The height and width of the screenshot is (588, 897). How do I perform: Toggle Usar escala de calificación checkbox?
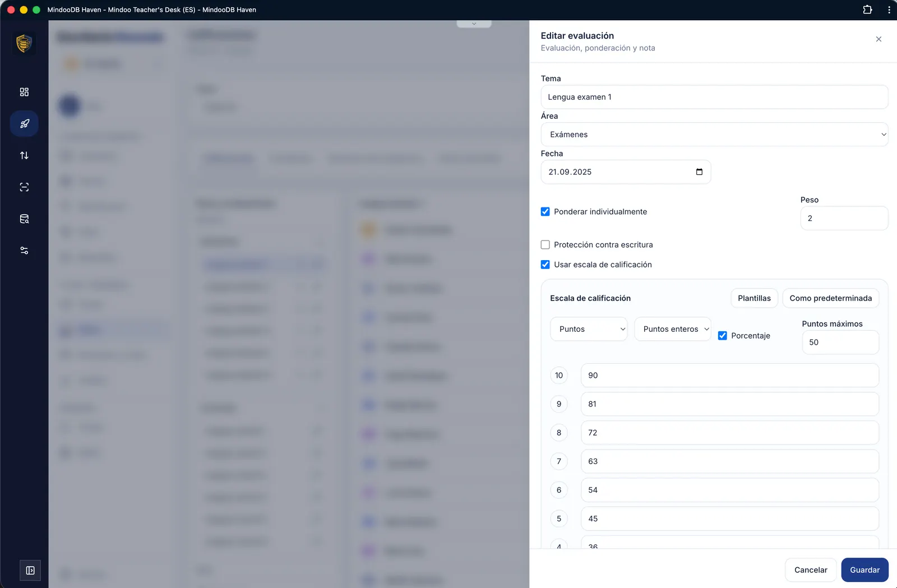click(x=545, y=265)
